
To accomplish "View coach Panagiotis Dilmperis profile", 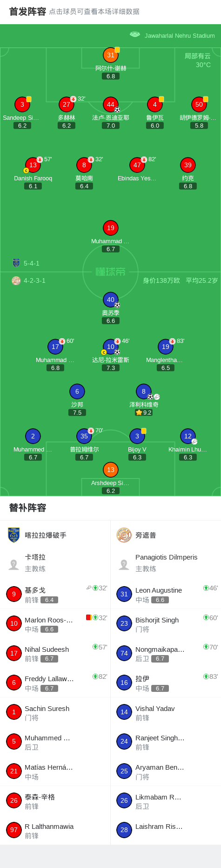I will (166, 563).
